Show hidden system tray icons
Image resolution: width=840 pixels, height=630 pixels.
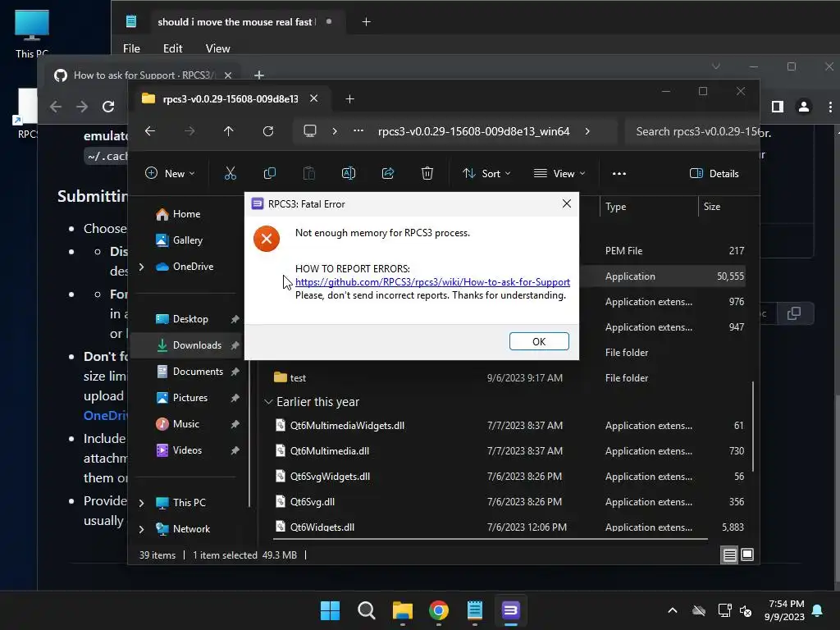tap(673, 610)
